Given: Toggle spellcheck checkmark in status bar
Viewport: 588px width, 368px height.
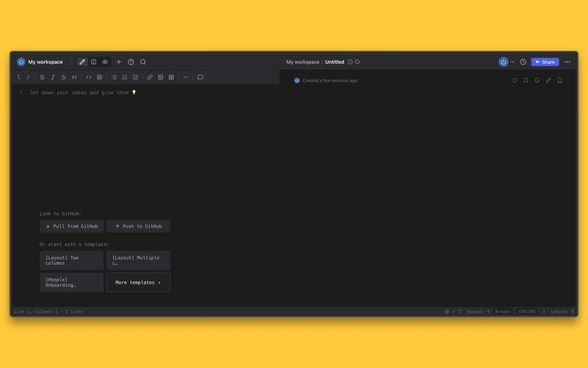Looking at the screenshot, I should [453, 311].
